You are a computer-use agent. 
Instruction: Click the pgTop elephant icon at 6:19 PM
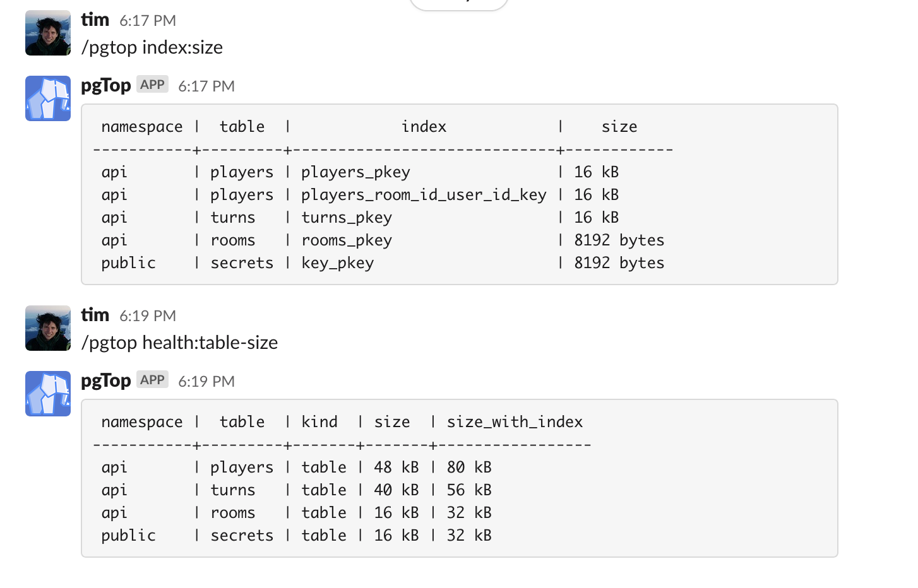48,394
